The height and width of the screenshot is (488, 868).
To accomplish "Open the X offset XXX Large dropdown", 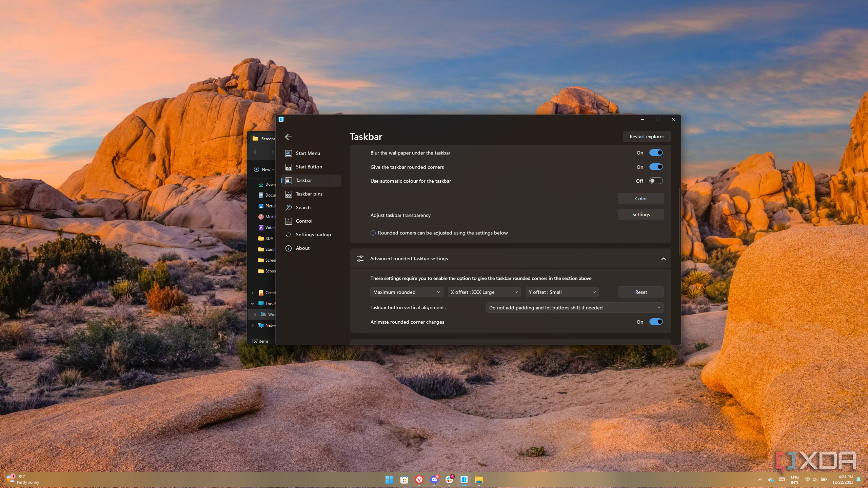I will (x=484, y=292).
